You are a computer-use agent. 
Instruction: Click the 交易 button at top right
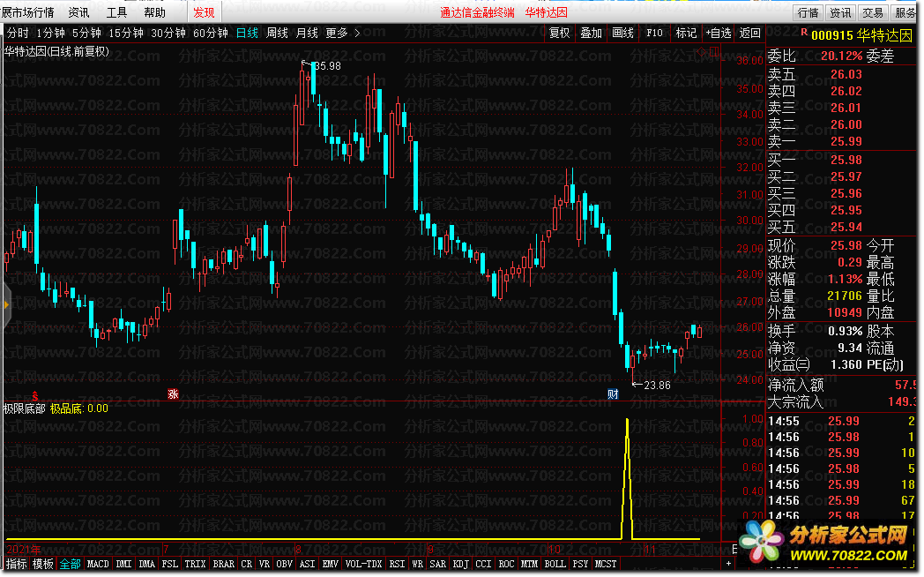point(873,12)
